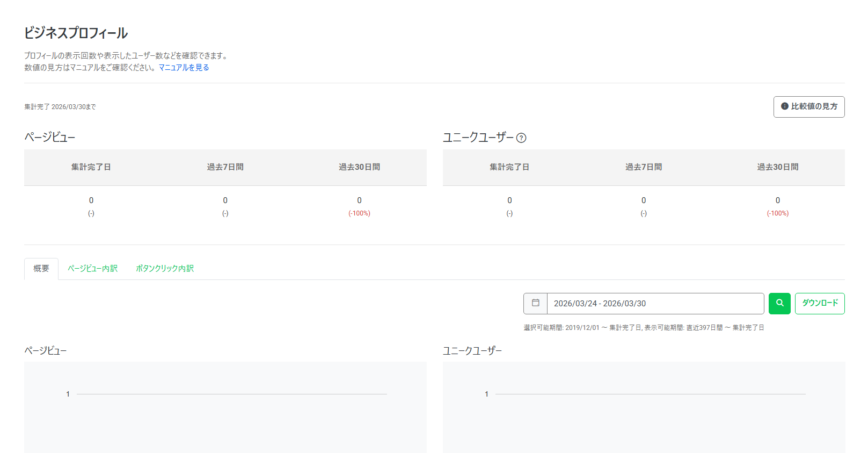This screenshot has width=868, height=453.
Task: Click the help icon beside ユニークユーザー heading
Action: pos(521,138)
